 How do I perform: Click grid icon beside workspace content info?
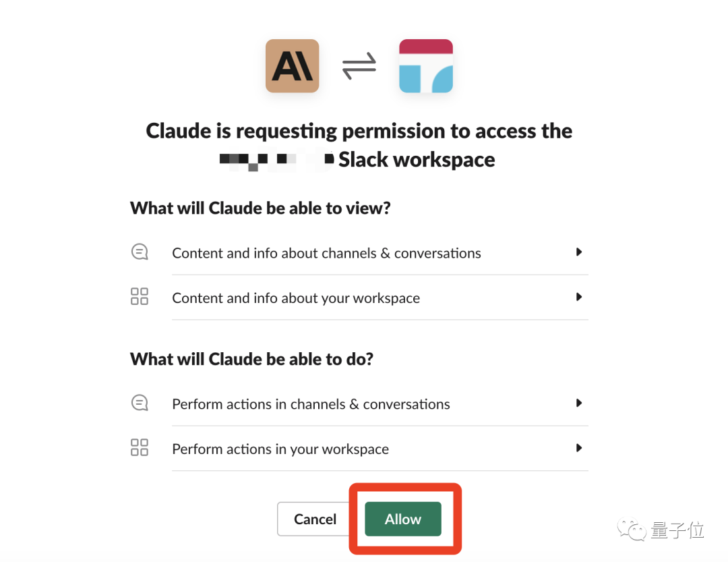tap(139, 297)
